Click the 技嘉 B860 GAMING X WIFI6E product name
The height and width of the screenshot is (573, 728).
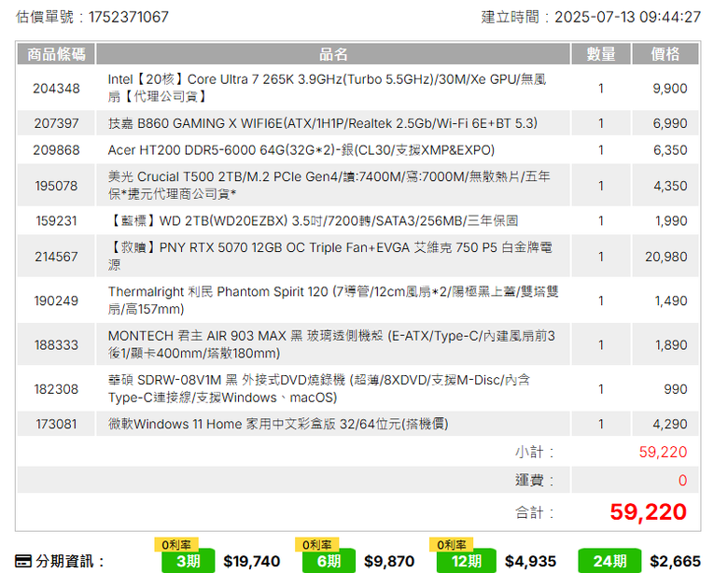tap(323, 123)
